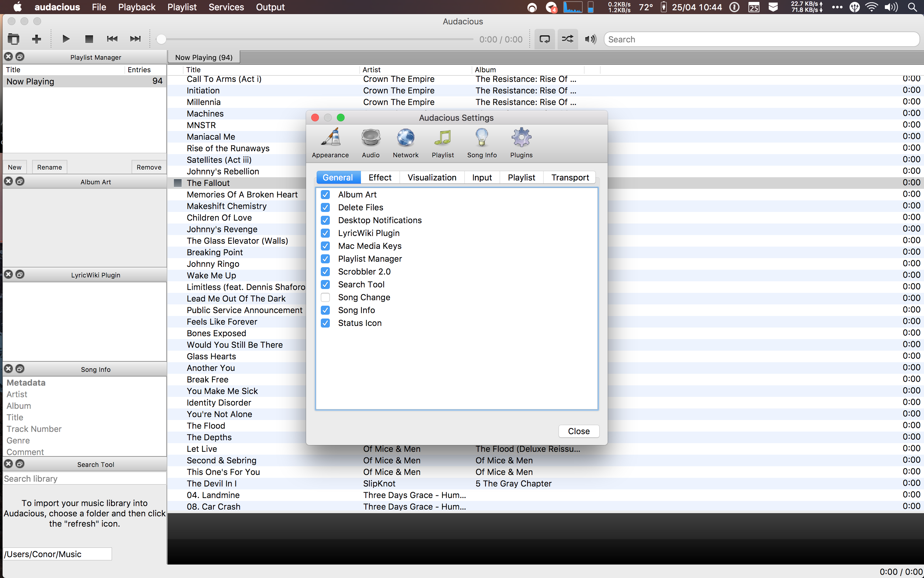924x578 pixels.
Task: Start playback with the Play button
Action: (x=66, y=39)
